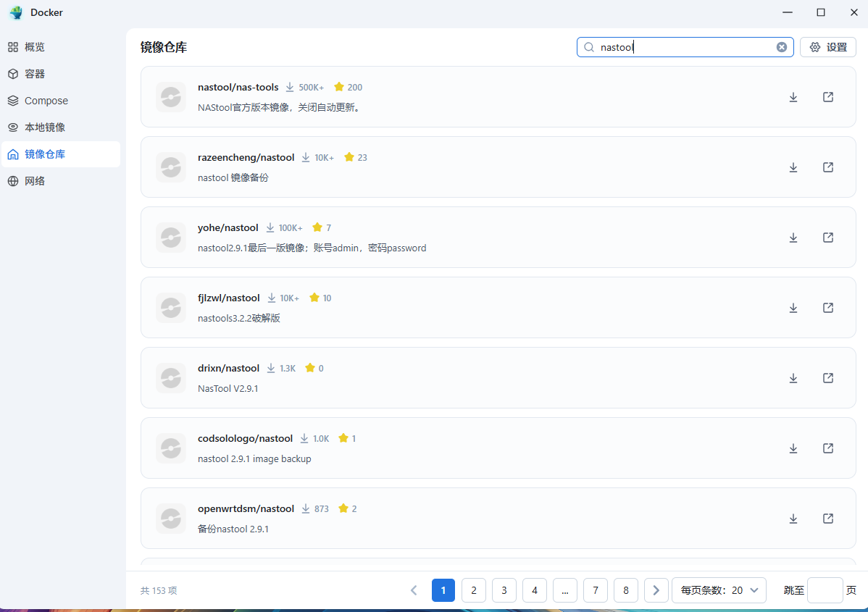The image size is (868, 612).
Task: Click the codsolologo/nastool repository name
Action: 245,438
